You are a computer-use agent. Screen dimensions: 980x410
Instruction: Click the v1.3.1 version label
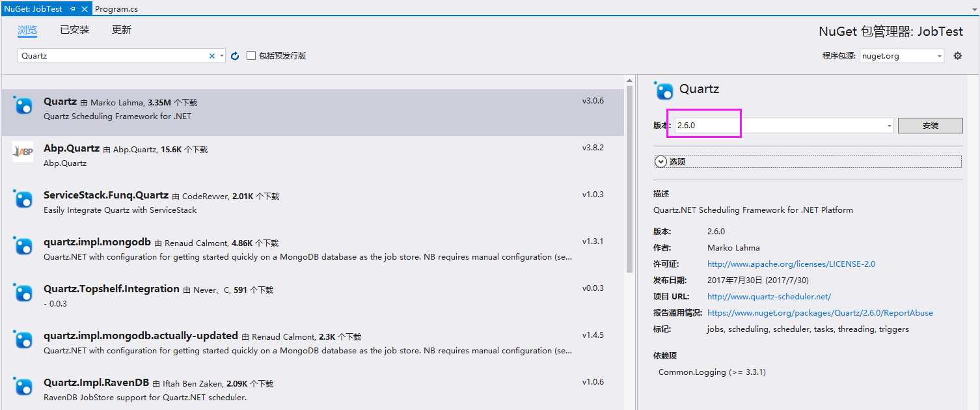pos(593,241)
